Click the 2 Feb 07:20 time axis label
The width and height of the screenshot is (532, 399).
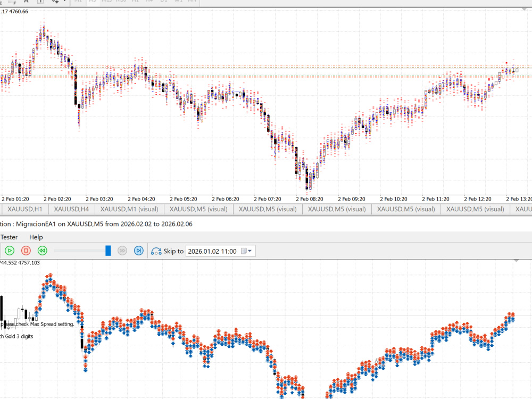(x=268, y=199)
